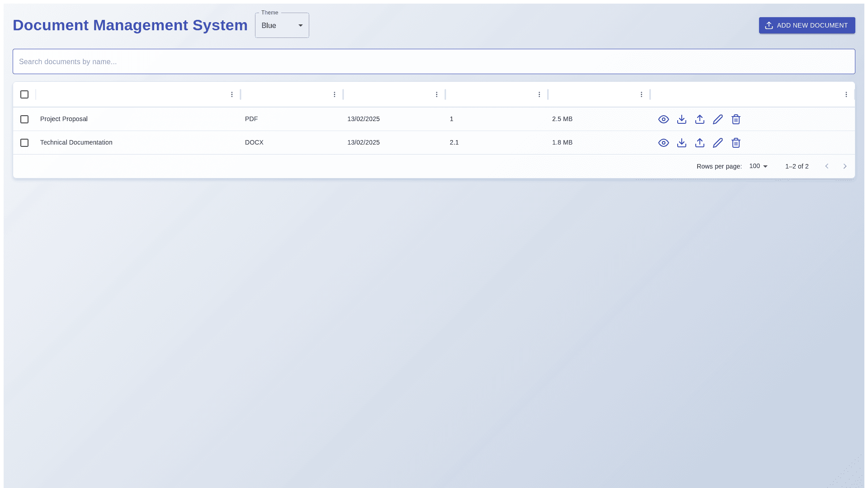Download the Technical Documentation file
The height and width of the screenshot is (488, 868).
(681, 143)
